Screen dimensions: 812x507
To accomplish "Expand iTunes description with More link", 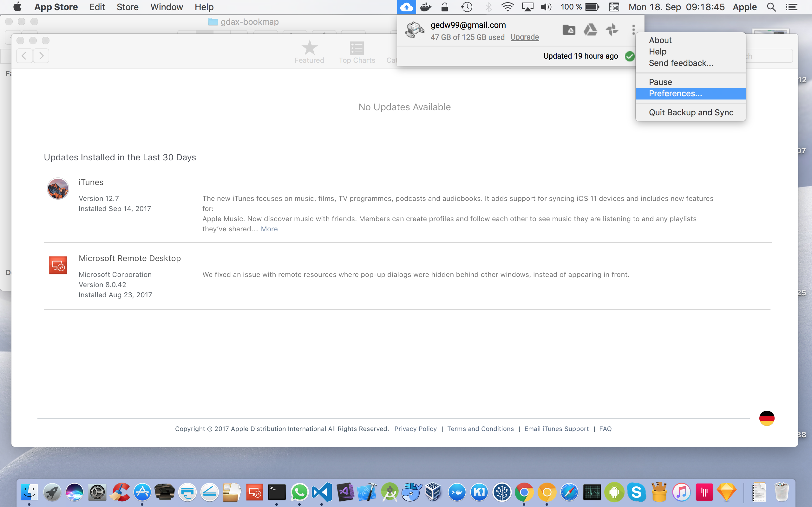I will 269,229.
